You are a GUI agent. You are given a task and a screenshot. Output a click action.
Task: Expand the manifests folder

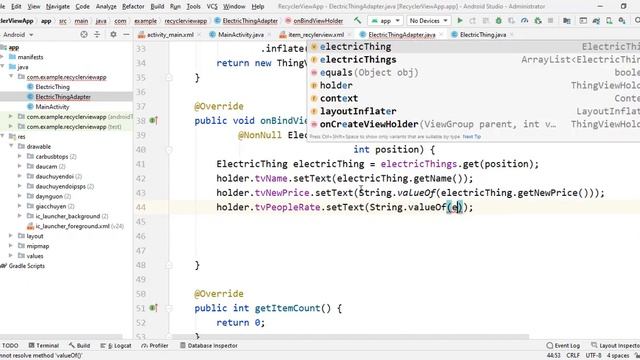point(2,57)
